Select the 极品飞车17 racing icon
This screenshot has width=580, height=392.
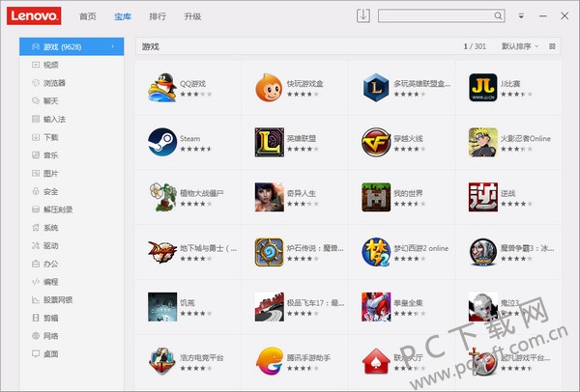coord(270,307)
